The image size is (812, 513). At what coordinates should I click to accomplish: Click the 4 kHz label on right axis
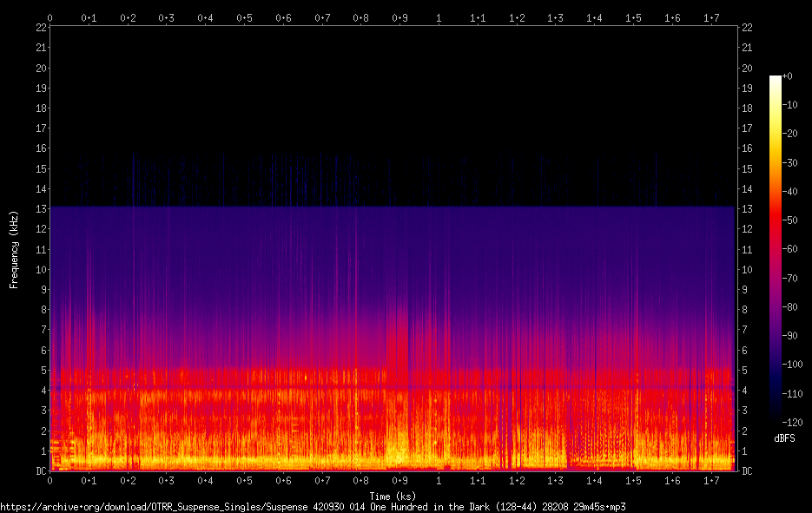click(744, 391)
